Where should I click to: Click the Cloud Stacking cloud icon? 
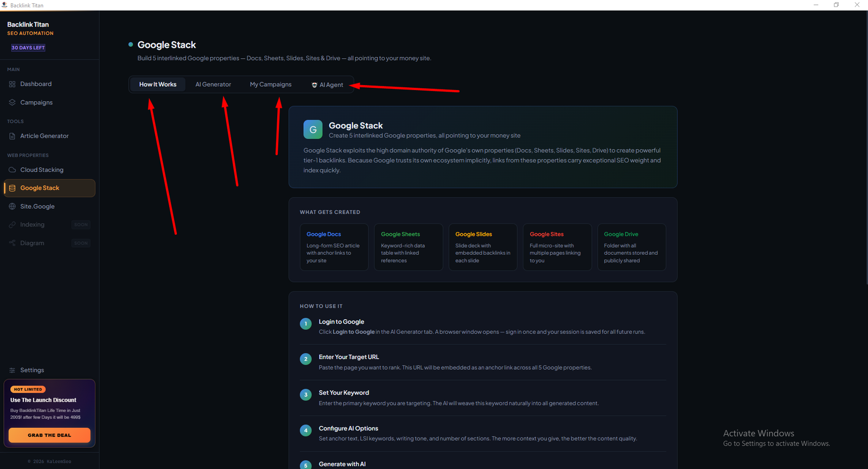pos(12,170)
